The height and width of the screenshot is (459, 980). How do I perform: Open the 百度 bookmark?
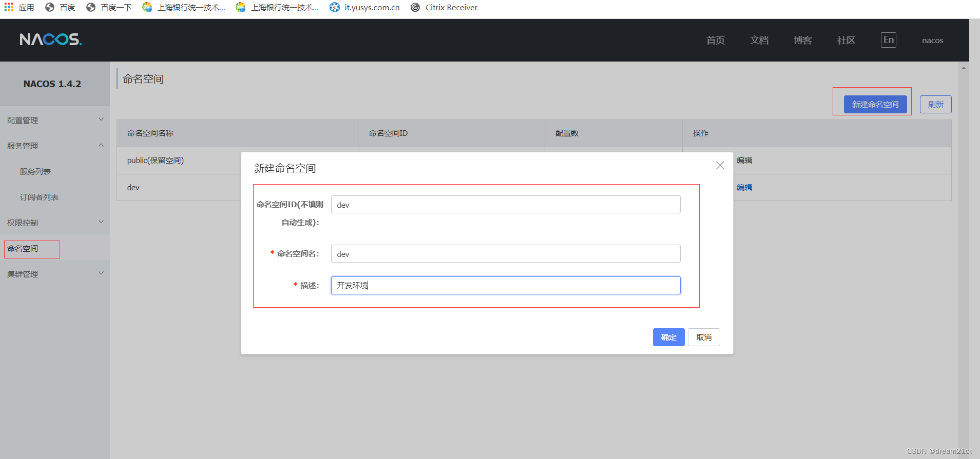pos(60,7)
